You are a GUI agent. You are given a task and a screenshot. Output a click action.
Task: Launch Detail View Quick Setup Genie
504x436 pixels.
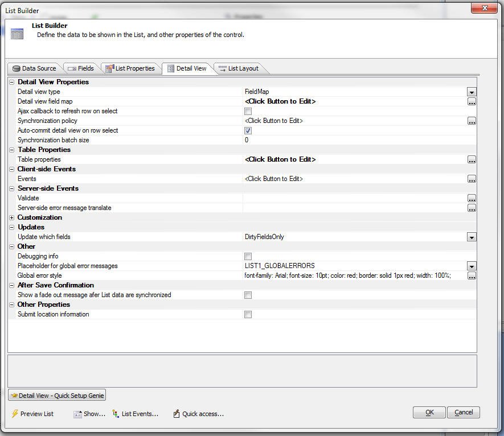[x=57, y=396]
